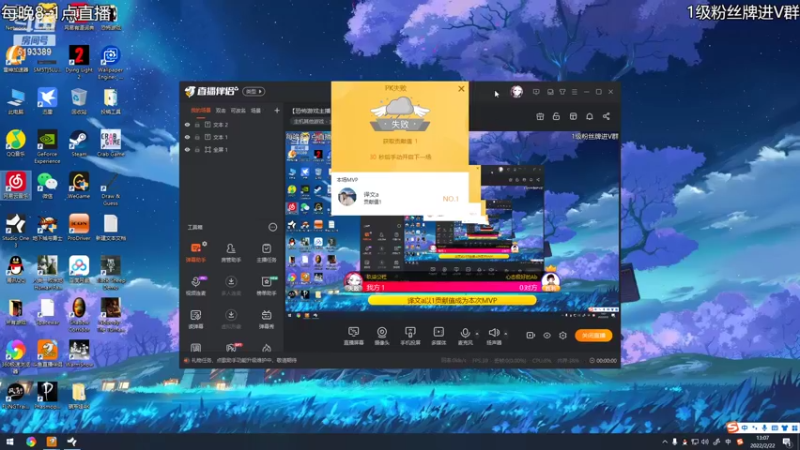Add 摄像头 camera source
The width and height of the screenshot is (800, 450).
coord(382,336)
